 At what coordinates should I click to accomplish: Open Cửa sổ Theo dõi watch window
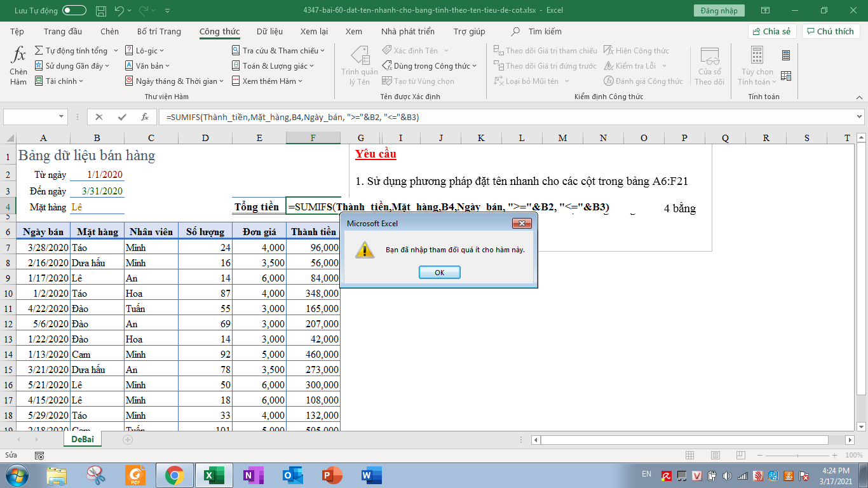coord(709,65)
